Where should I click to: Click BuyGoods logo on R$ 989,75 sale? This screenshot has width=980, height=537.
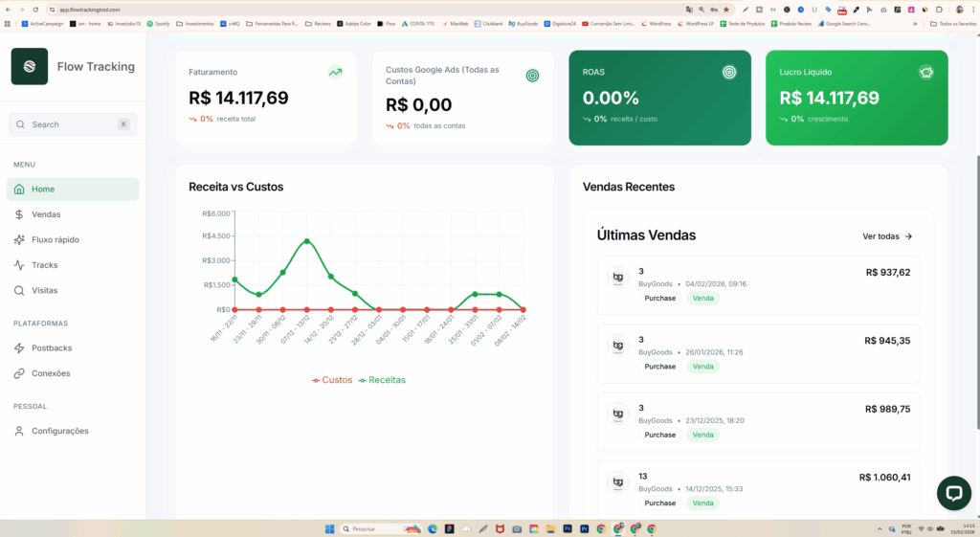click(618, 414)
